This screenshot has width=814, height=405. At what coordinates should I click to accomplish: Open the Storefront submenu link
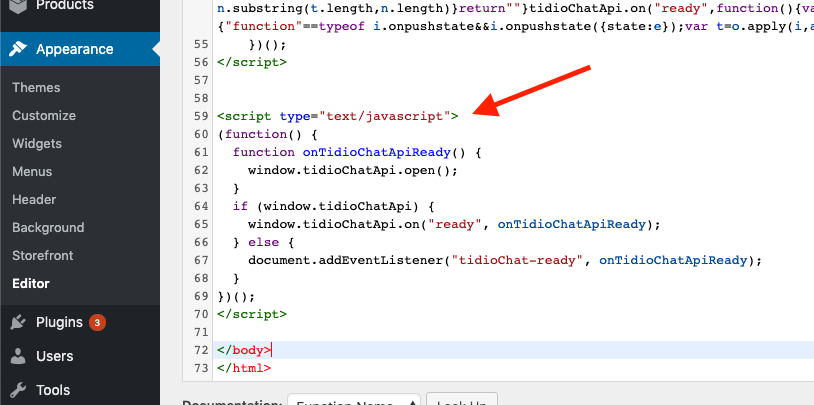(43, 255)
